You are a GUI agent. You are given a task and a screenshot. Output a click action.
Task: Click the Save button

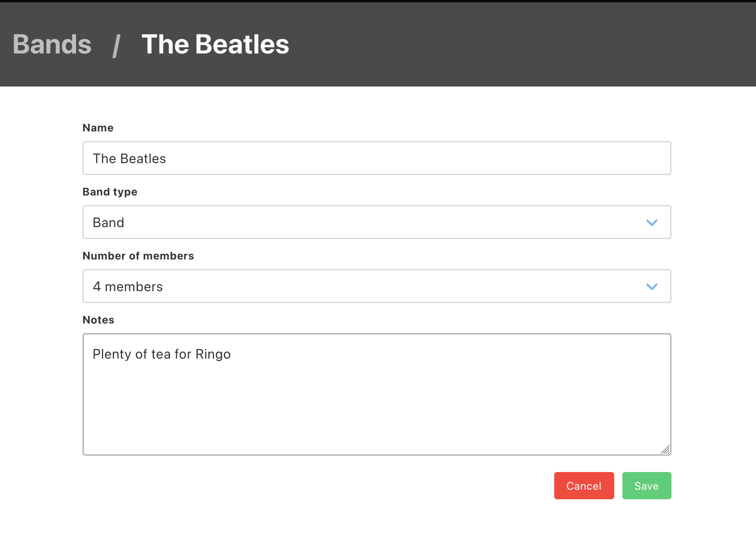[x=646, y=485]
